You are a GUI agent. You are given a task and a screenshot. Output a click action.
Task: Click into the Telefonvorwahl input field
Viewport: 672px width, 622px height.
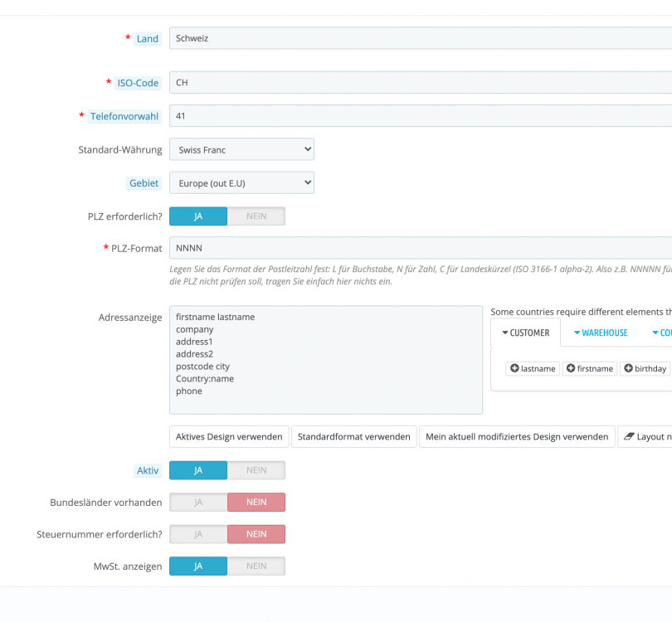click(x=421, y=116)
